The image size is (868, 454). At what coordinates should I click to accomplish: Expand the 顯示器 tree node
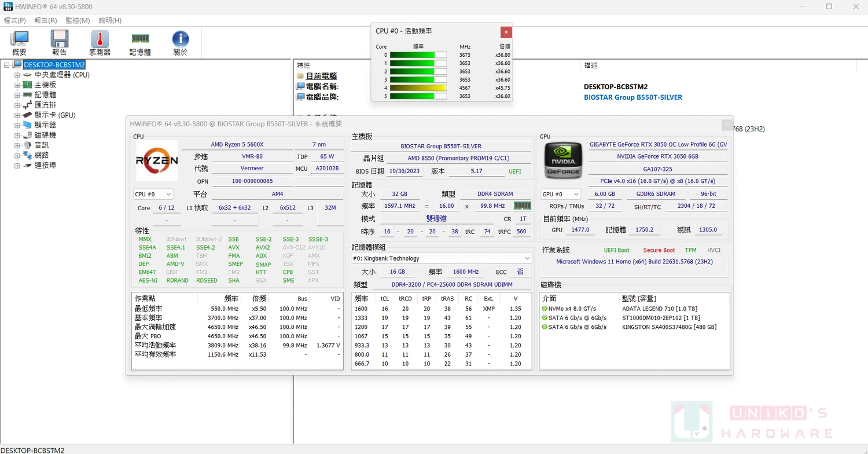[17, 125]
